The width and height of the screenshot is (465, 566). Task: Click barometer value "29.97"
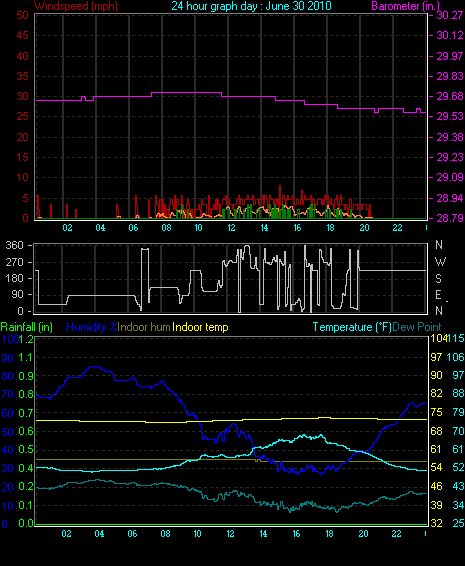point(450,56)
